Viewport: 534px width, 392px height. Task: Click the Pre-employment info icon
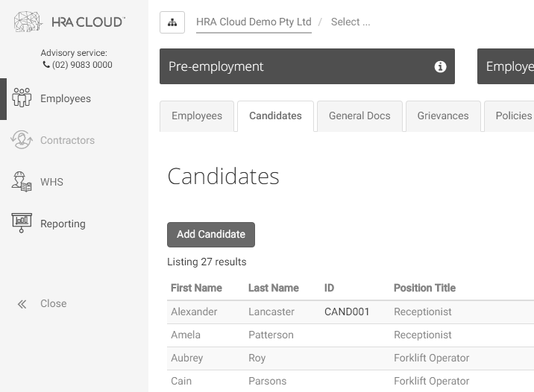pos(440,66)
